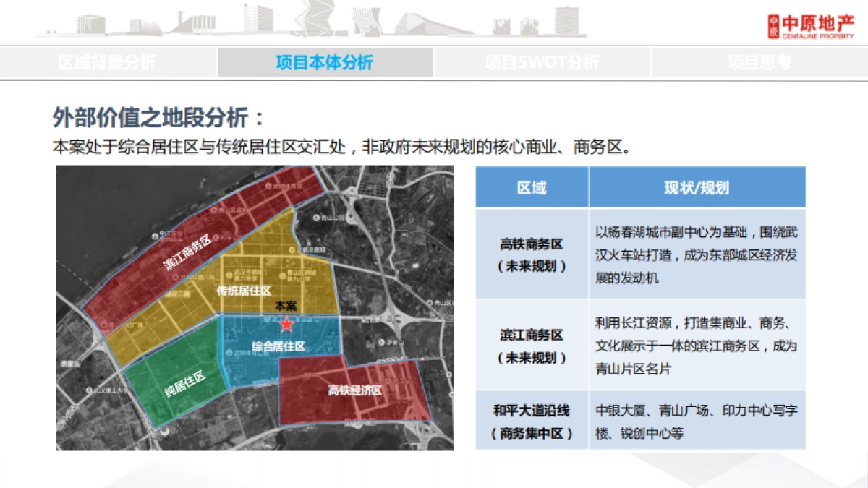Click the red star marking the 本案 location
The image size is (868, 488).
[x=287, y=325]
